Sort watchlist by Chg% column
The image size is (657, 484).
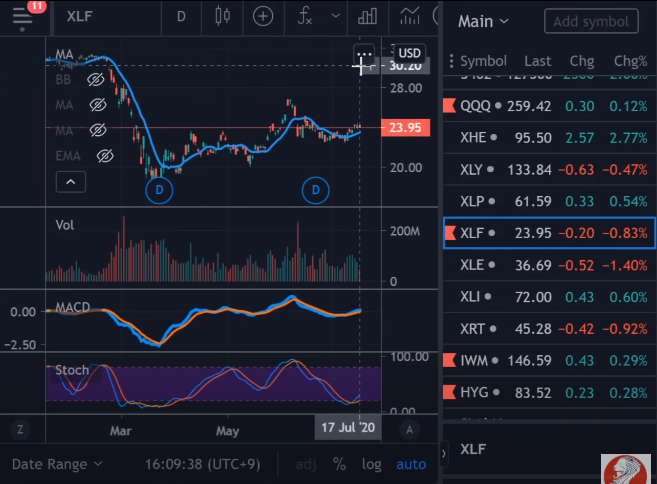click(x=631, y=61)
